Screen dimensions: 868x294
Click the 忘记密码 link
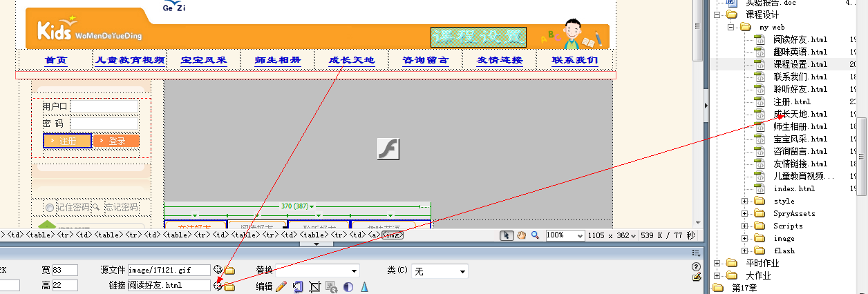tap(122, 207)
